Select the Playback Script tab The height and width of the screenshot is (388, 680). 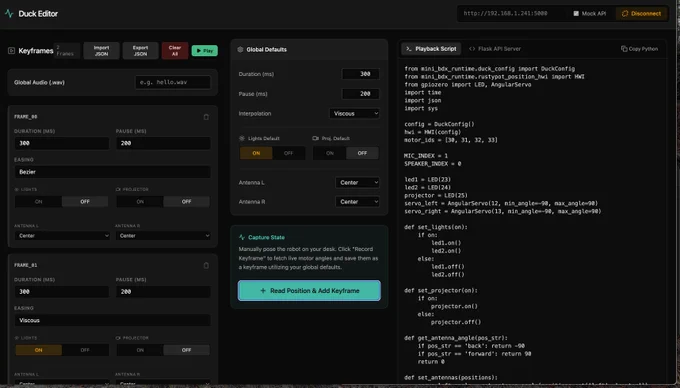click(431, 49)
